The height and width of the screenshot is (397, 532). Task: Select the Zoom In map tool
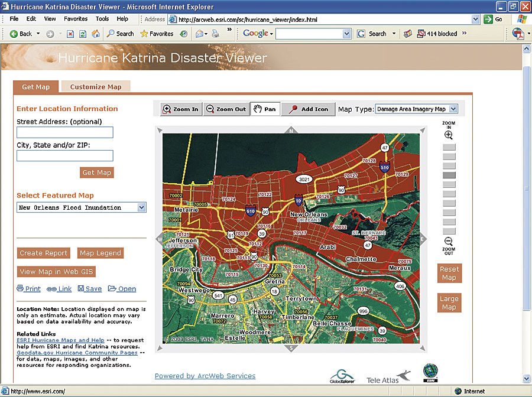181,109
